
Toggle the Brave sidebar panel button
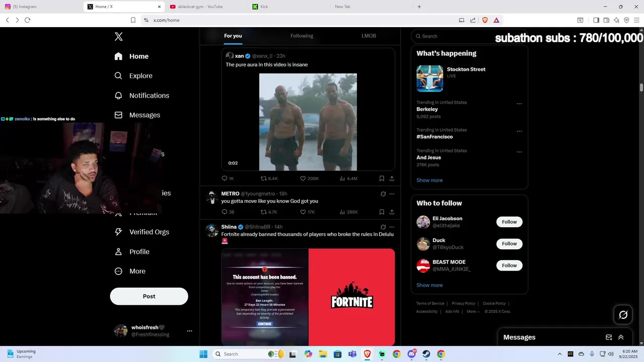point(596,20)
